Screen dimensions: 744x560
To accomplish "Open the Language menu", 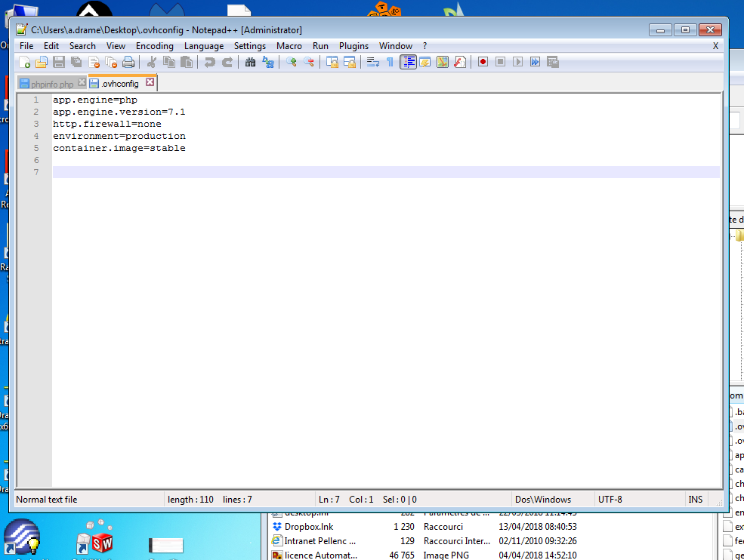I will coord(204,46).
